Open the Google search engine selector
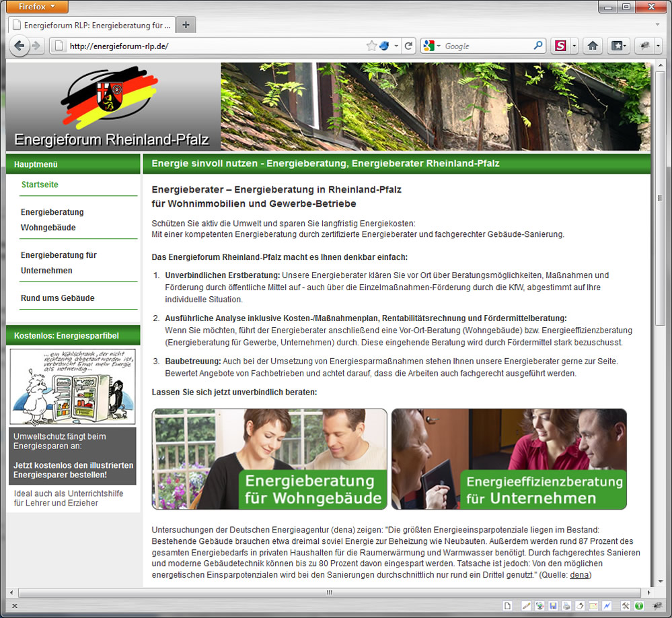The image size is (672, 618). (x=431, y=46)
